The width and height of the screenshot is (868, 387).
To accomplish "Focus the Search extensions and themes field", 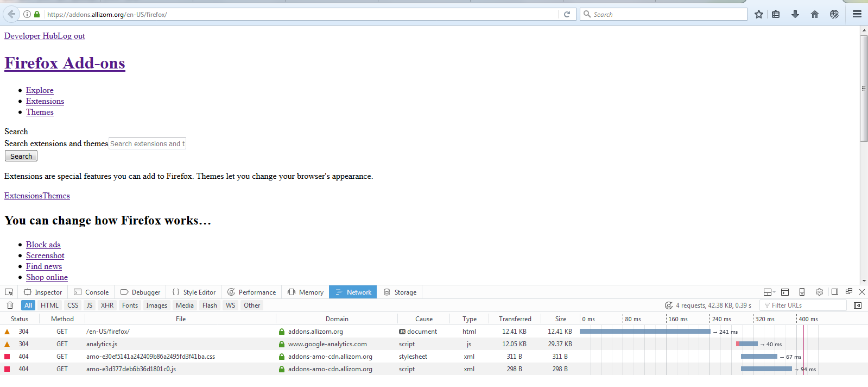I will click(x=147, y=143).
